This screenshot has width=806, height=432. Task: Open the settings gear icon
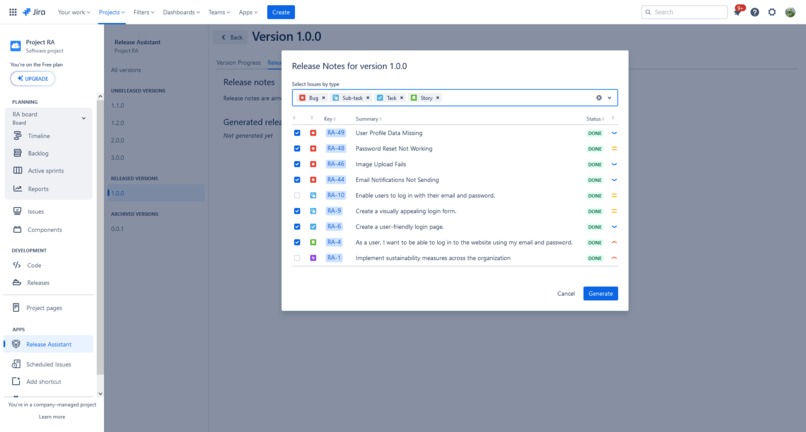tap(772, 12)
